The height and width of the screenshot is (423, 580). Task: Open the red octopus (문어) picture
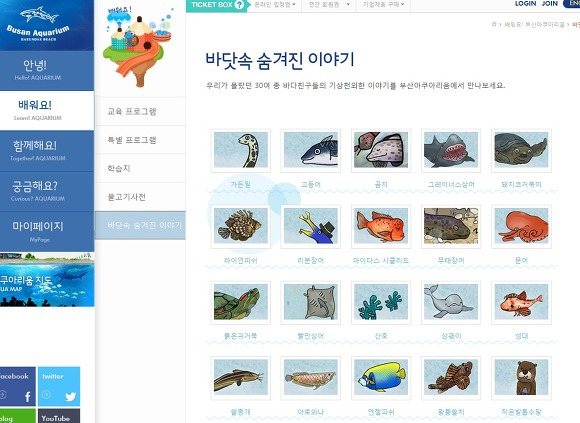[521, 226]
